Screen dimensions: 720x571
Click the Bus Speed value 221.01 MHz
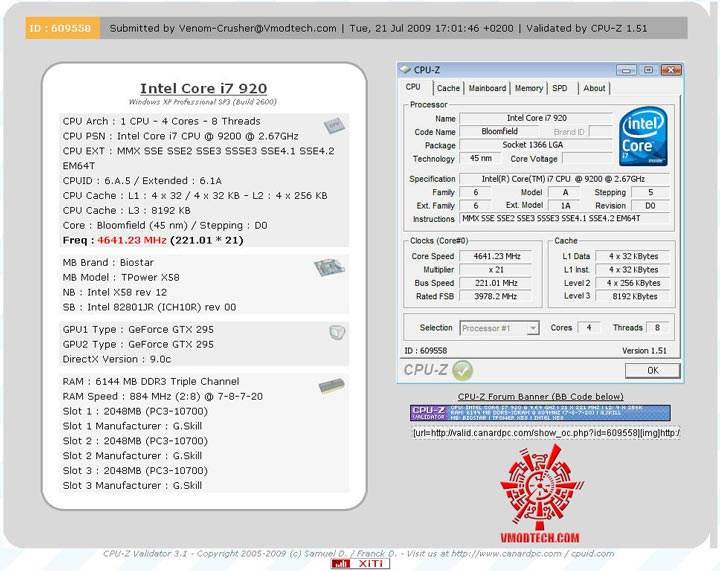tap(496, 283)
